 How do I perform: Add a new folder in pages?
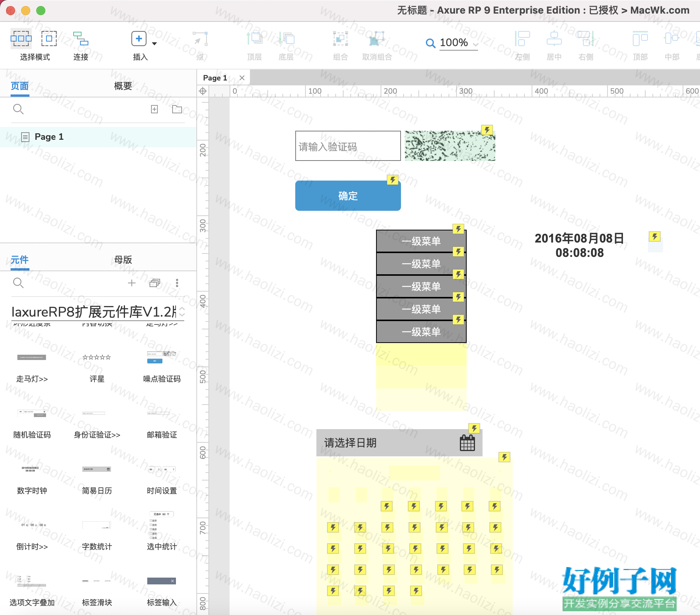(x=177, y=109)
